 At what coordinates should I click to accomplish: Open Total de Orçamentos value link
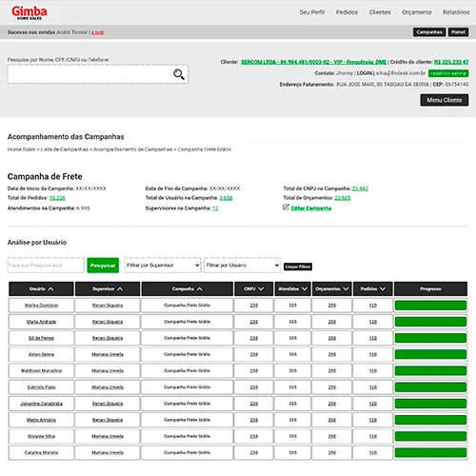coord(343,198)
